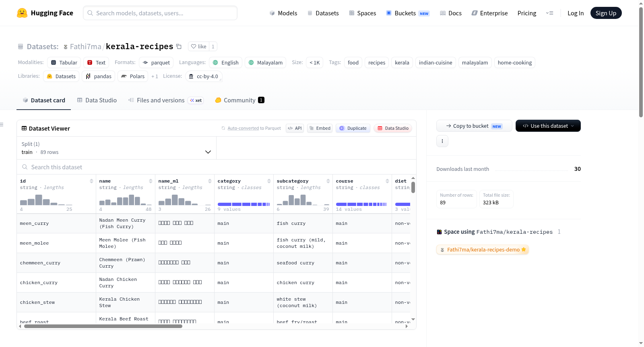Screen dimensions: 644x347
Task: Open Data Studio from the viewer header
Action: [393, 128]
